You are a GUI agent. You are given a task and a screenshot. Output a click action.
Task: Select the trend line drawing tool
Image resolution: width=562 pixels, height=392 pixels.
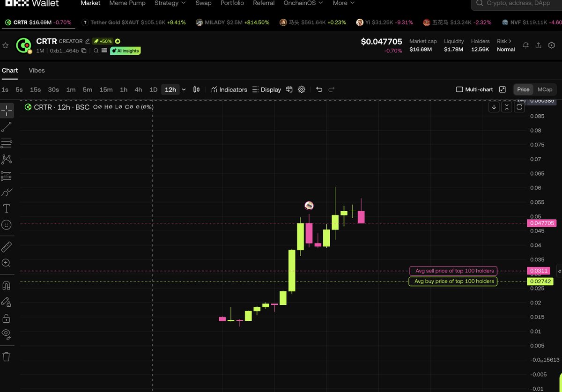point(7,127)
